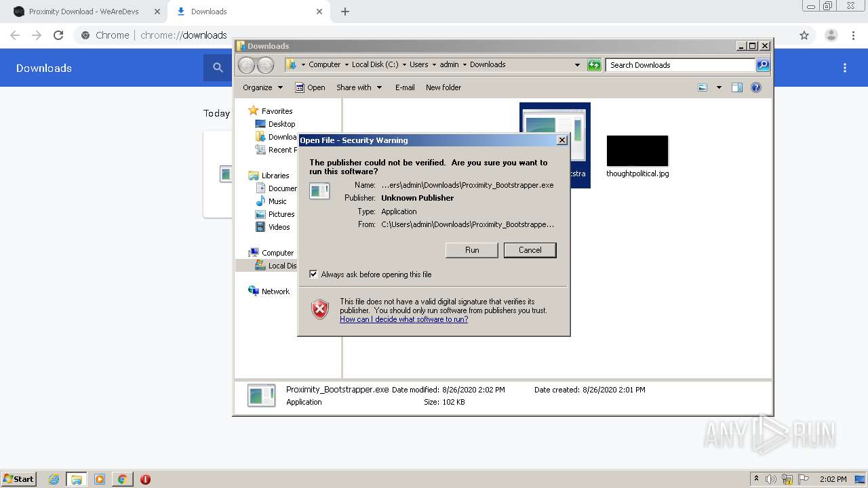Select Desktop in the navigation pane
Viewport: 868px width, 488px height.
click(275, 124)
